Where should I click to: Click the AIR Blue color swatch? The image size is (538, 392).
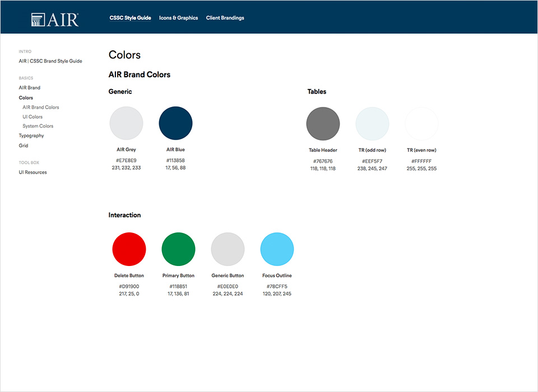(x=175, y=123)
